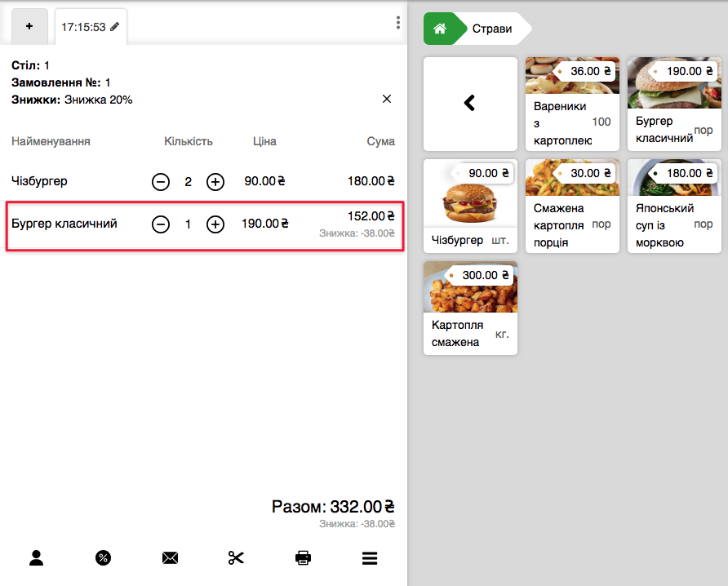Open the three-dot options menu
The width and height of the screenshot is (728, 586).
point(397,23)
